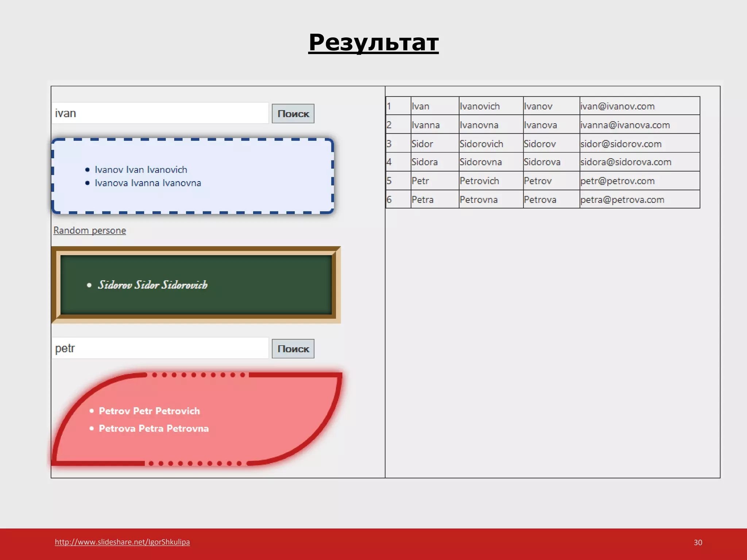Click surname cell 'Petrov' in row 5
The image size is (747, 560).
pos(551,180)
